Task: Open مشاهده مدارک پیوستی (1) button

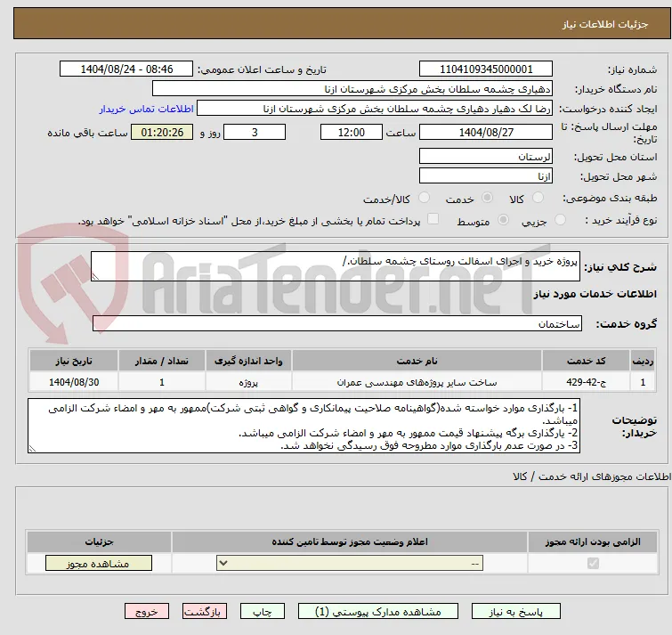Action: (x=378, y=612)
